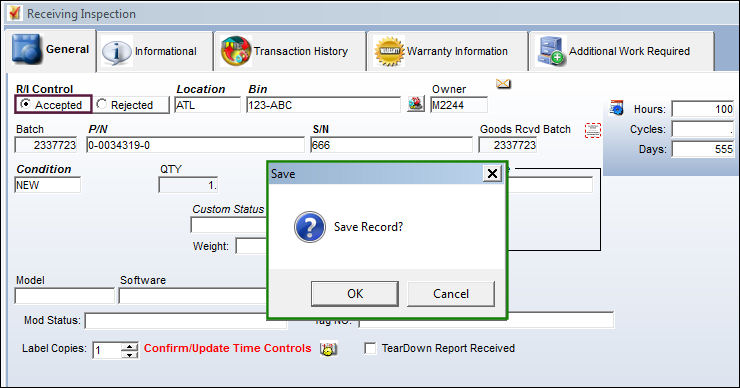Click the gold warranty seal icon
Viewport: 740px width, 388px height.
pos(389,51)
